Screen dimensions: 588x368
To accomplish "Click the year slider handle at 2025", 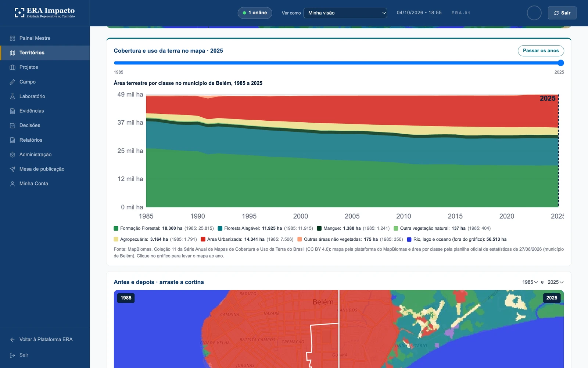I will [x=560, y=63].
